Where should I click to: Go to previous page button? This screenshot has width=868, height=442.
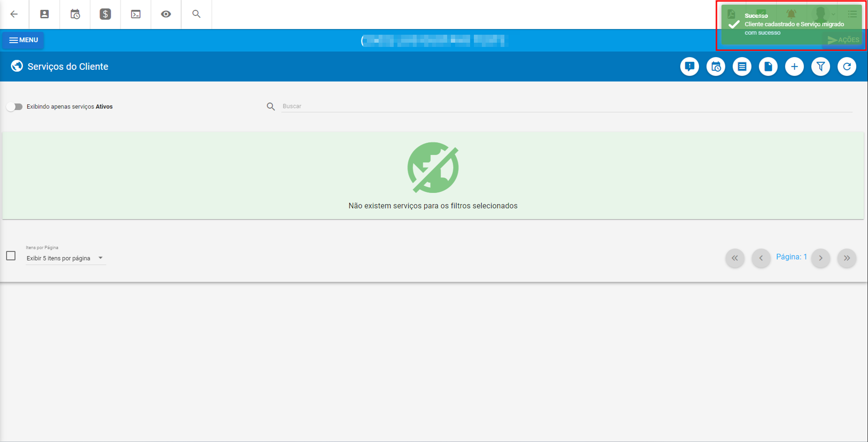[x=761, y=258]
